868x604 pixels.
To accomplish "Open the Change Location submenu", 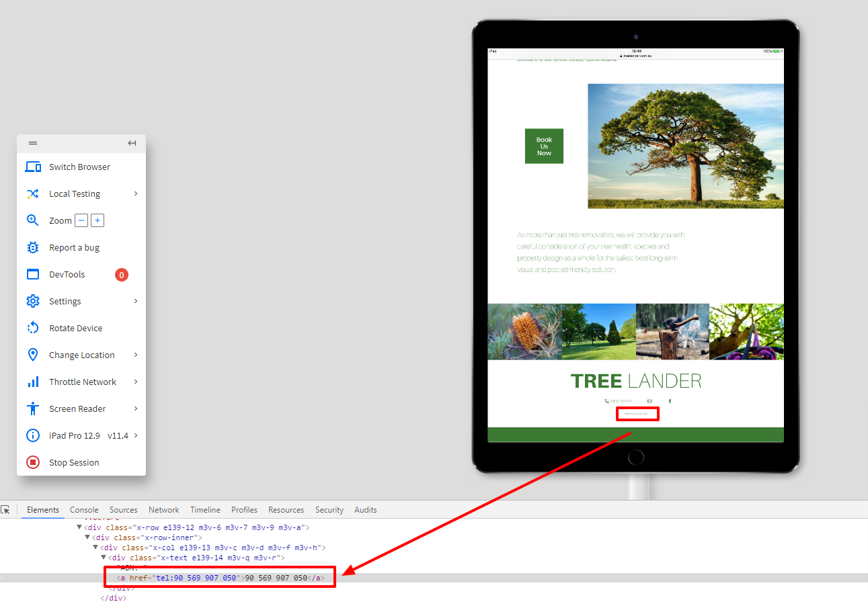I will coord(135,355).
